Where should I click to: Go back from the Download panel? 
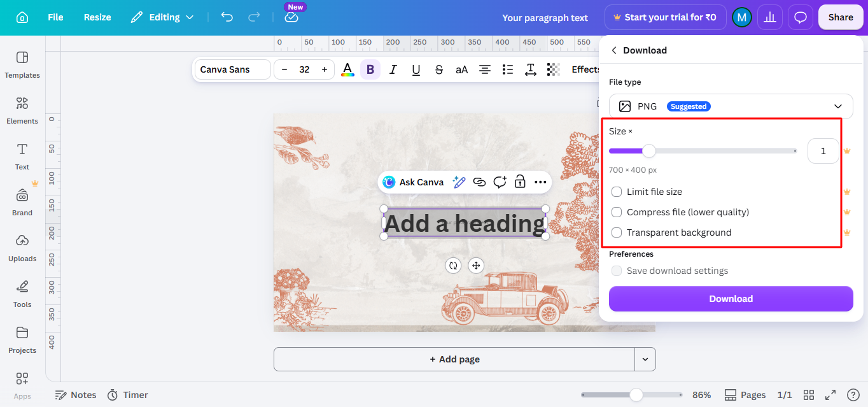click(x=614, y=50)
